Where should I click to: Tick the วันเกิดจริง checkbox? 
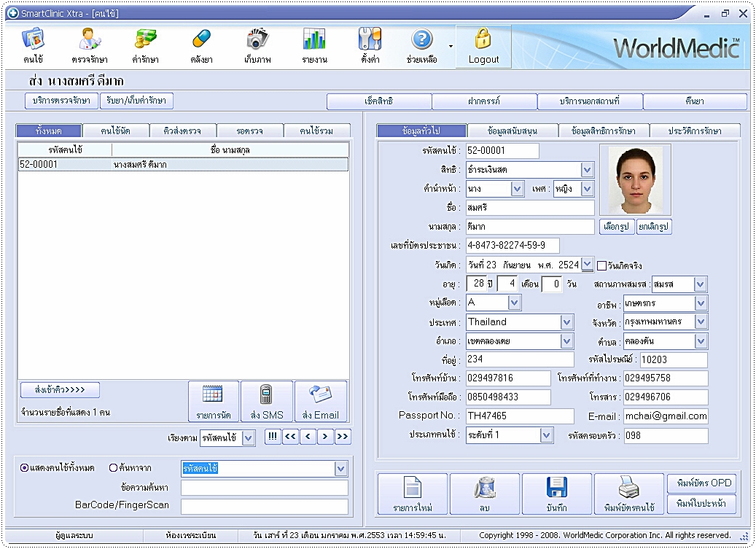(601, 265)
